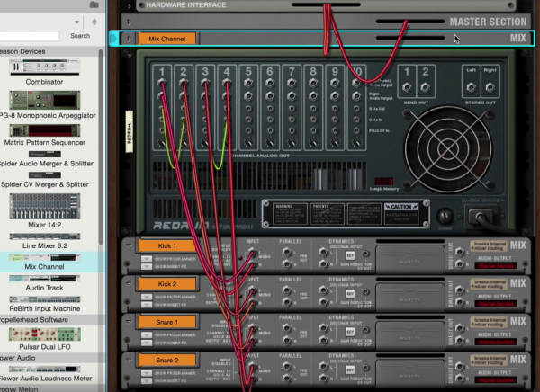Click Kick 2 Dynamics SET button
Image resolution: width=540 pixels, height=392 pixels.
[350, 294]
